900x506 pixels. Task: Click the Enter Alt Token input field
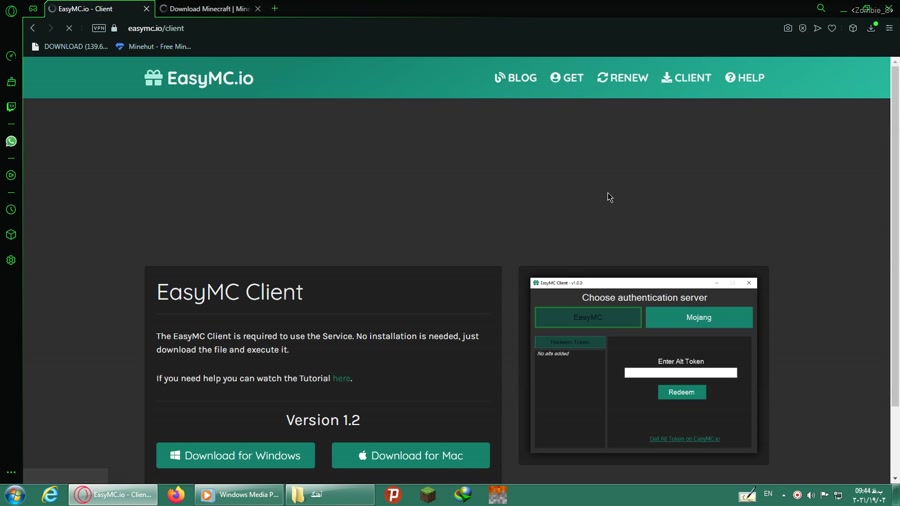680,373
